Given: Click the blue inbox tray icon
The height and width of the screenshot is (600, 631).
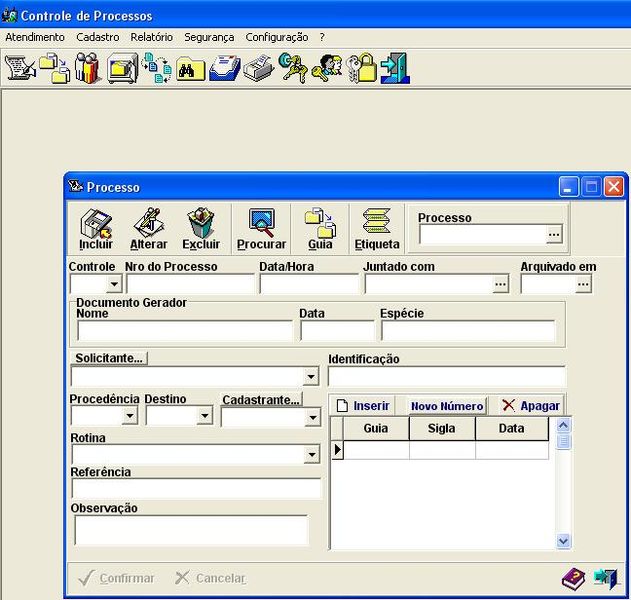Looking at the screenshot, I should 225,68.
